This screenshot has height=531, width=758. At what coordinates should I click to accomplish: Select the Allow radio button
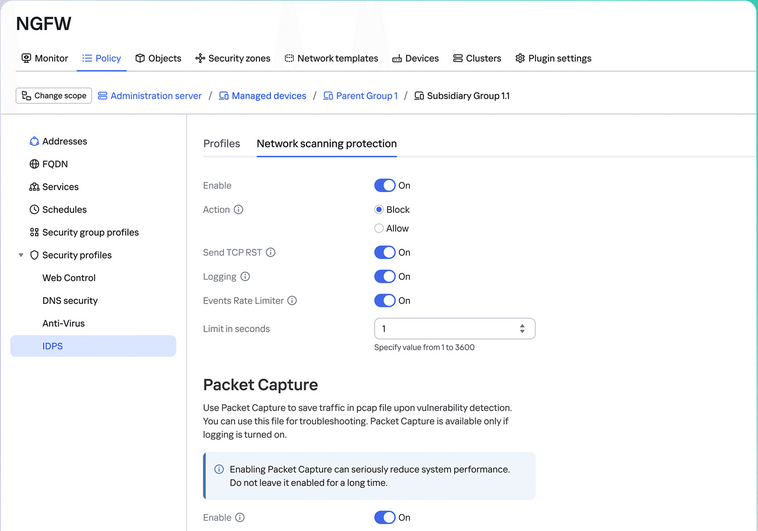[x=379, y=228]
